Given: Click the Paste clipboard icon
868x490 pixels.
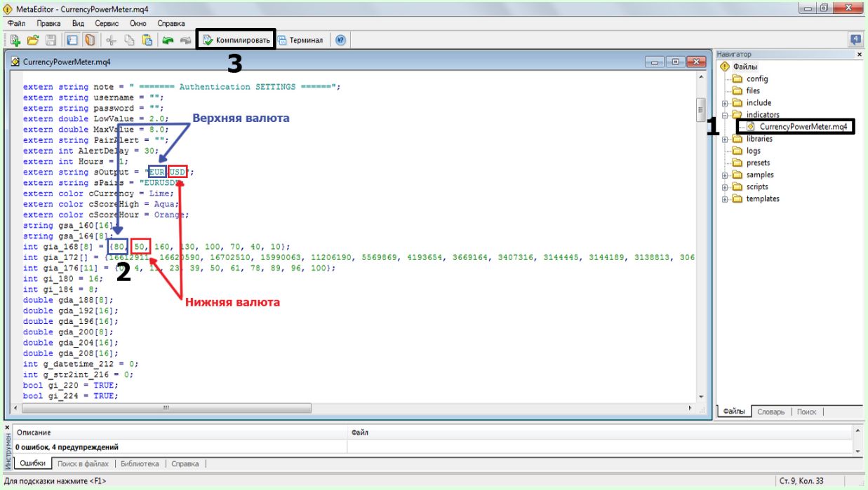Looking at the screenshot, I should pos(147,40).
